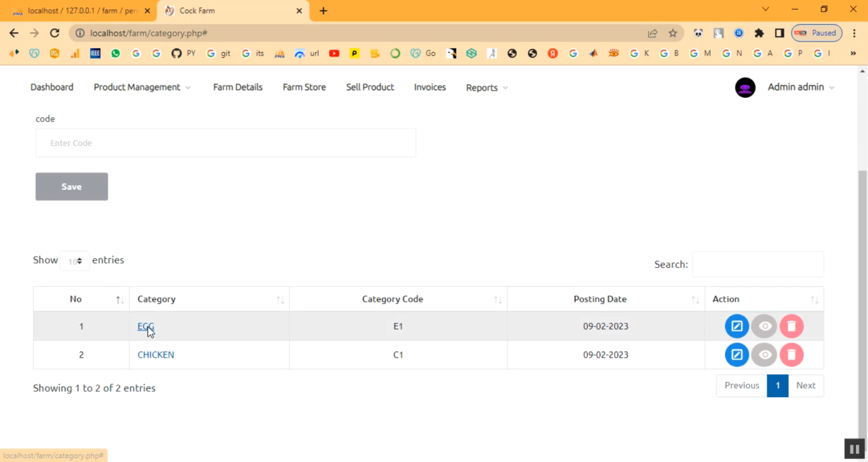Click the edit icon for CHICKEN row
Viewport: 868px width, 462px height.
737,354
